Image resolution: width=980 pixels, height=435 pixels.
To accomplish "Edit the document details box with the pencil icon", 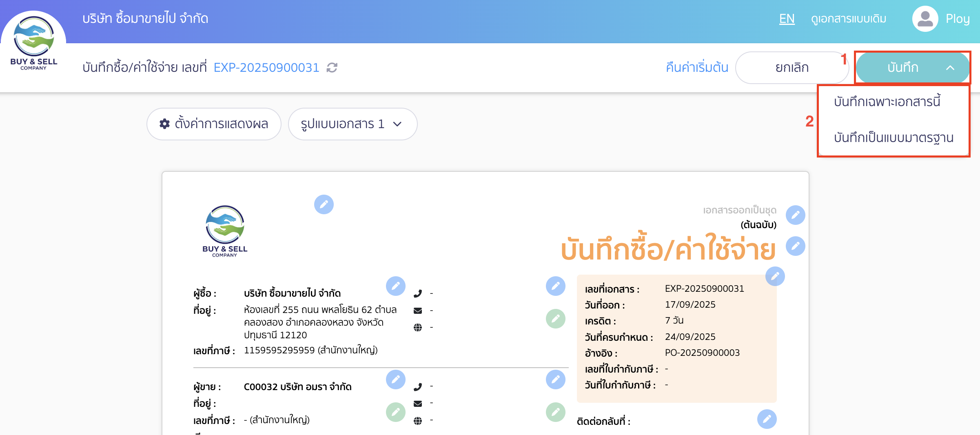I will [x=775, y=276].
